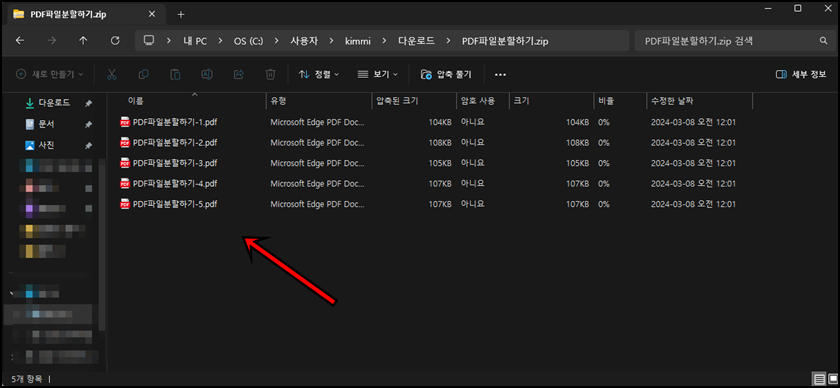Click the Share icon in toolbar
This screenshot has height=388, width=840.
[x=239, y=74]
